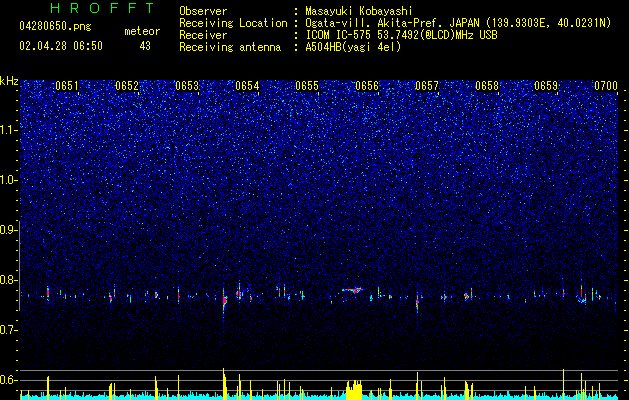
Task: Click location text Ogata-vill. Akita-Pref. JAPAN
Action: tap(392, 23)
